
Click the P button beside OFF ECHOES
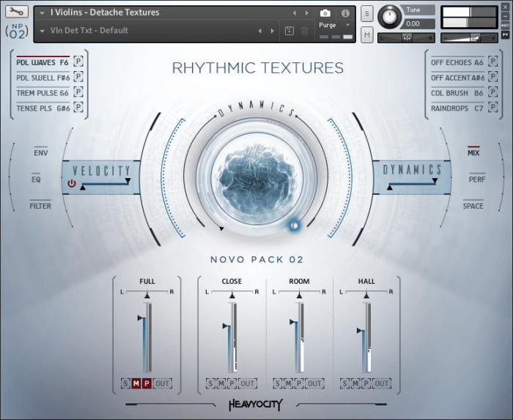(x=492, y=61)
